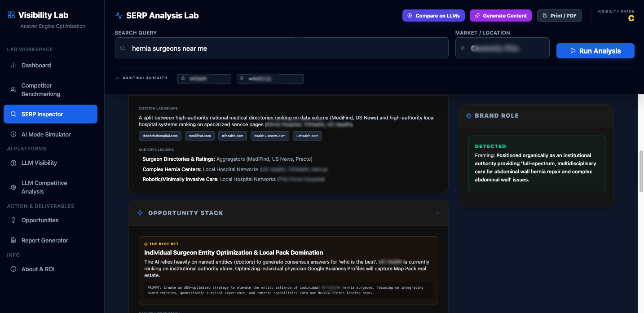
Task: Click the uchealth.com citation chip
Action: pyautogui.click(x=307, y=136)
